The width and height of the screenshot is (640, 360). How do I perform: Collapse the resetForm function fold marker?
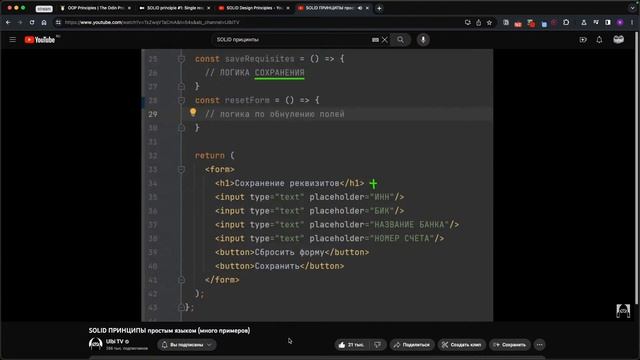(x=181, y=100)
